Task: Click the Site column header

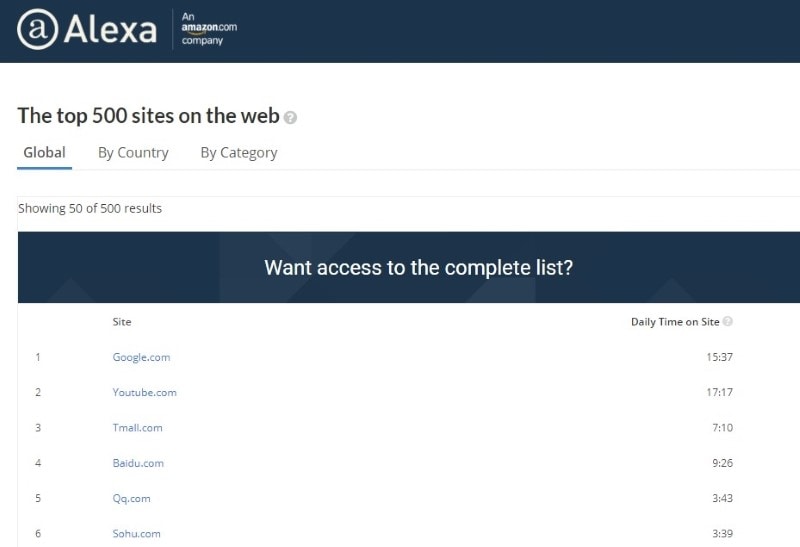Action: point(122,322)
